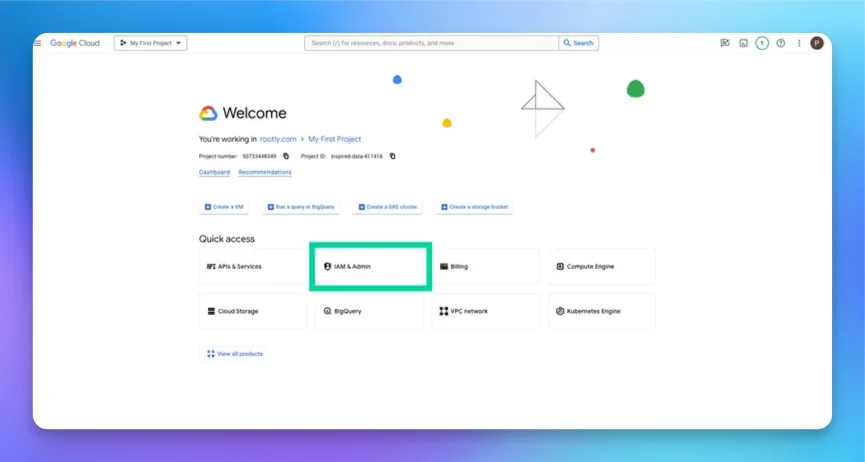Follow the My First Project breadcrumb link

[x=335, y=139]
